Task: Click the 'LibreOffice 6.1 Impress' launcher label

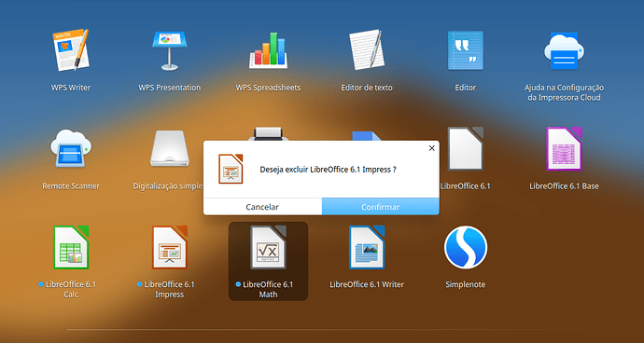Action: tap(170, 290)
